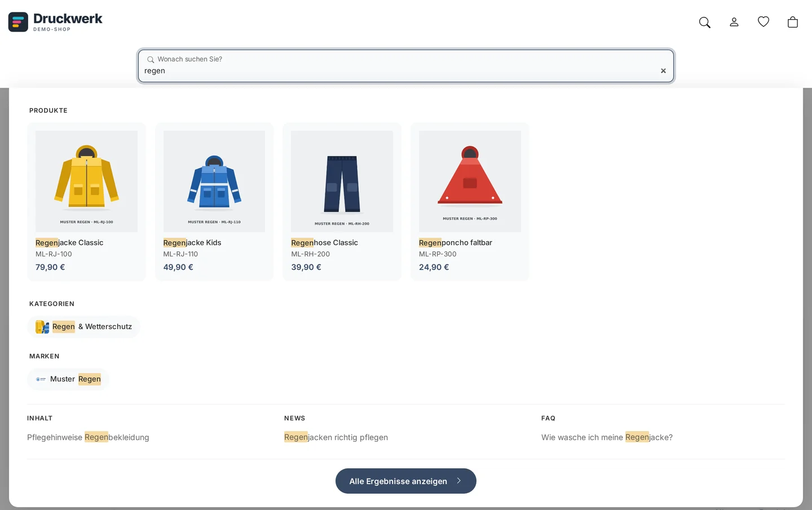Viewport: 812px width, 510px height.
Task: Open the wishlist heart icon
Action: tap(763, 21)
